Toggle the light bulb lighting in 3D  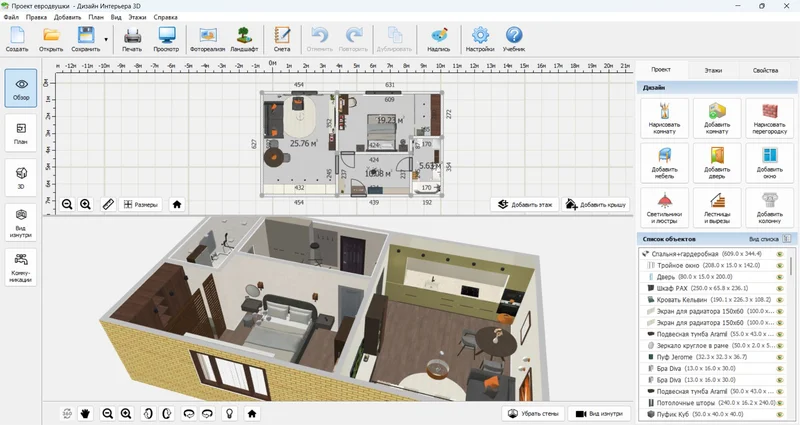click(230, 414)
